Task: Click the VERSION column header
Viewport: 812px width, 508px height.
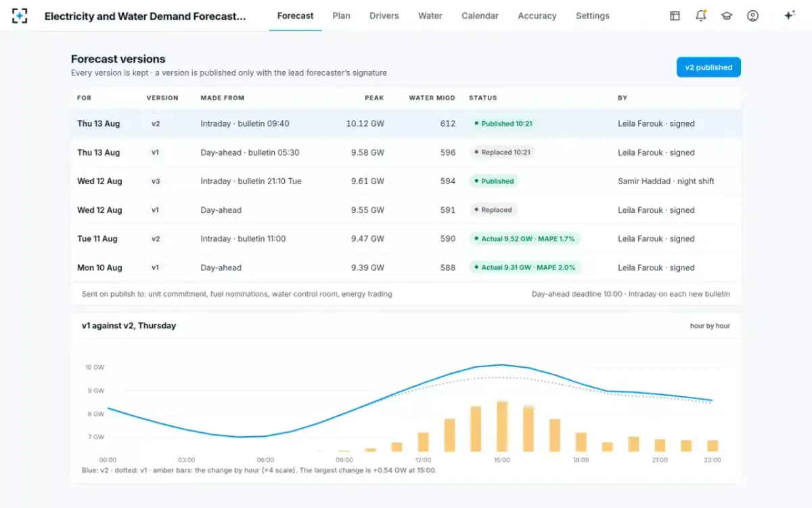Action: [162, 98]
